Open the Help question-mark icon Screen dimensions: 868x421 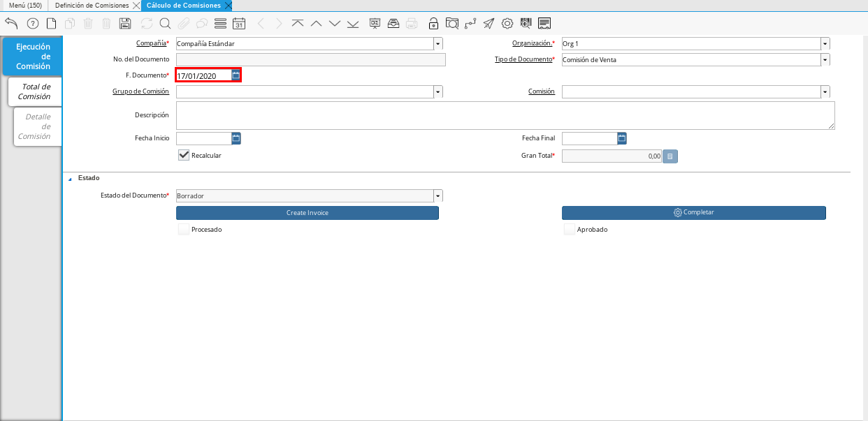32,23
